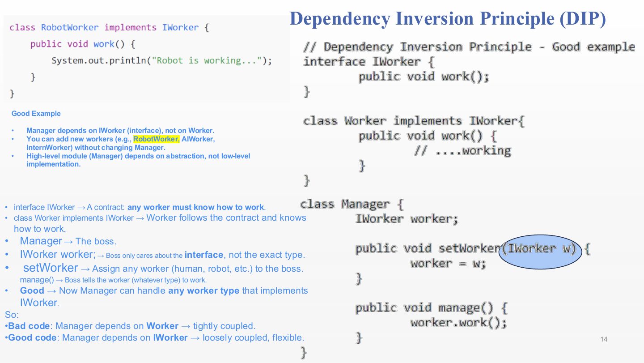This screenshot has width=644, height=363.
Task: Click the "Bad code: Manager depends on Worker" line
Action: pyautogui.click(x=130, y=326)
